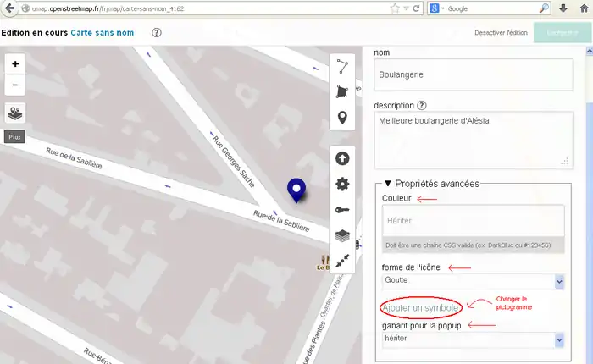Click the Couleur input field
The width and height of the screenshot is (593, 364).
[x=473, y=220]
